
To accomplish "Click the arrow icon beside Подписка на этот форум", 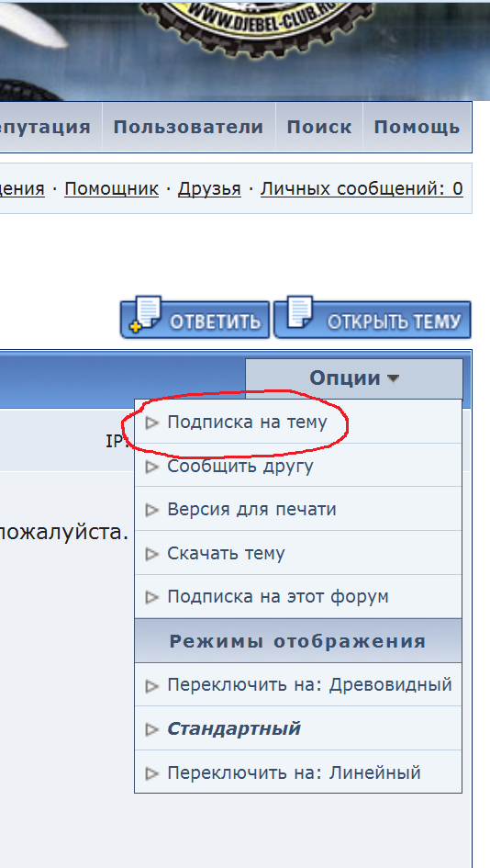I will 151,598.
